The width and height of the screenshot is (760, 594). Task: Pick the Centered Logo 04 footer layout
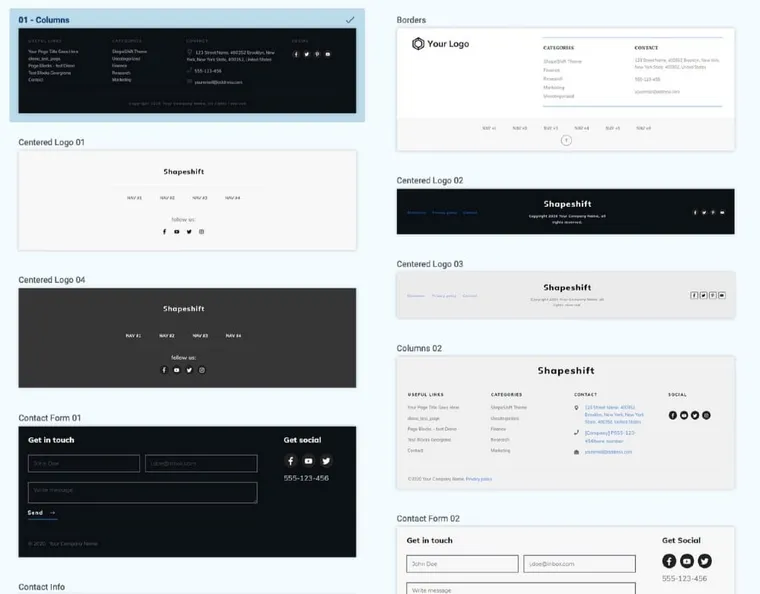tap(187, 338)
